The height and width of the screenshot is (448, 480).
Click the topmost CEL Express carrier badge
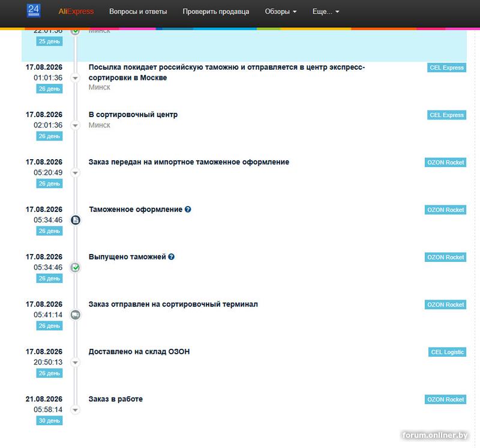point(446,68)
